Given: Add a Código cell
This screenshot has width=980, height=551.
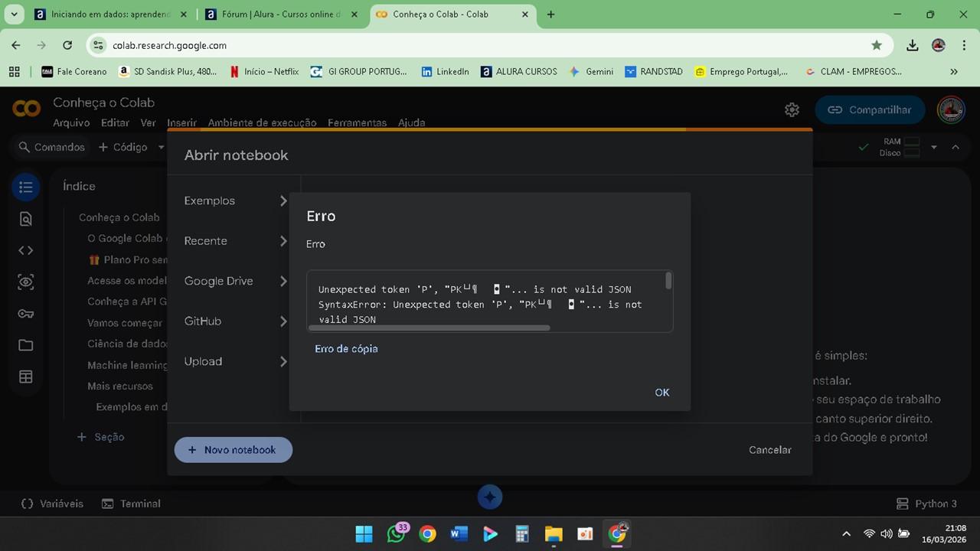Looking at the screenshot, I should [122, 147].
